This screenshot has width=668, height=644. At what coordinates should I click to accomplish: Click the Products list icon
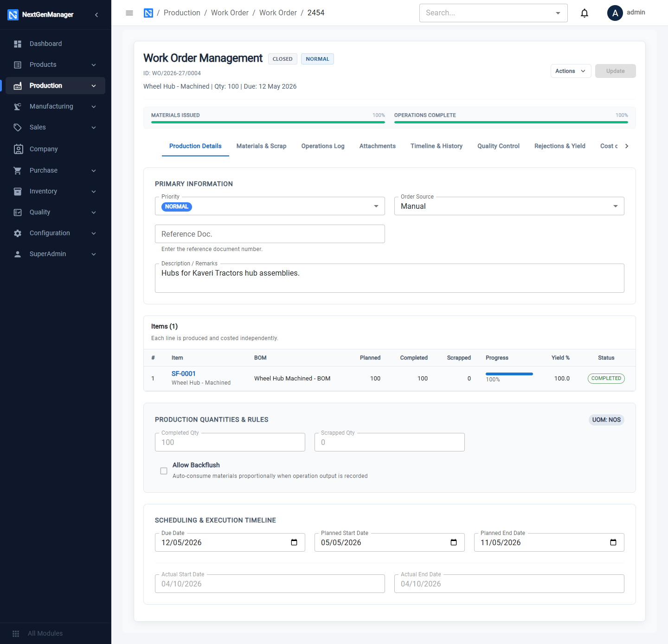[x=18, y=64]
